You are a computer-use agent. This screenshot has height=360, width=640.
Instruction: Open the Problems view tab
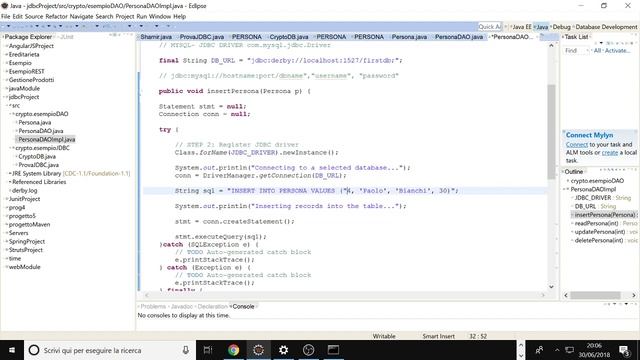pos(153,307)
